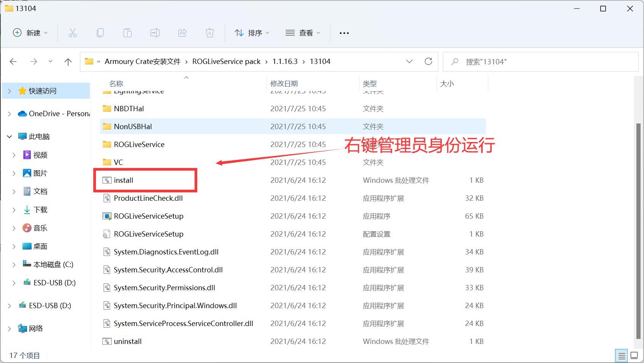This screenshot has width=644, height=363.
Task: Select the Rename icon
Action: 155,33
